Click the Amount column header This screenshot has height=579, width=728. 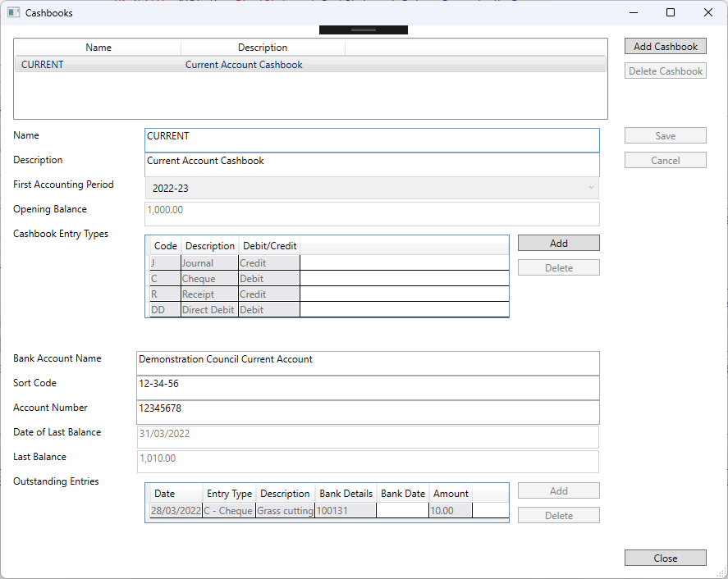451,494
